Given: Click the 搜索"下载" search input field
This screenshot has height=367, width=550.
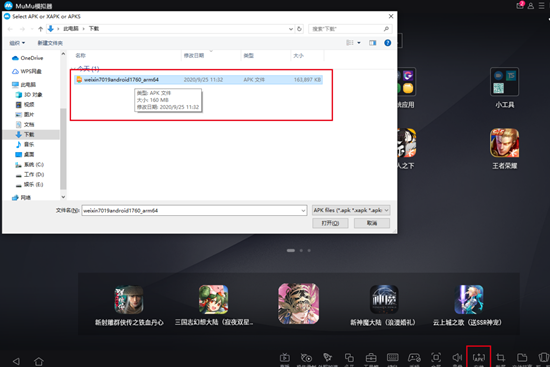Looking at the screenshot, I should click(346, 29).
